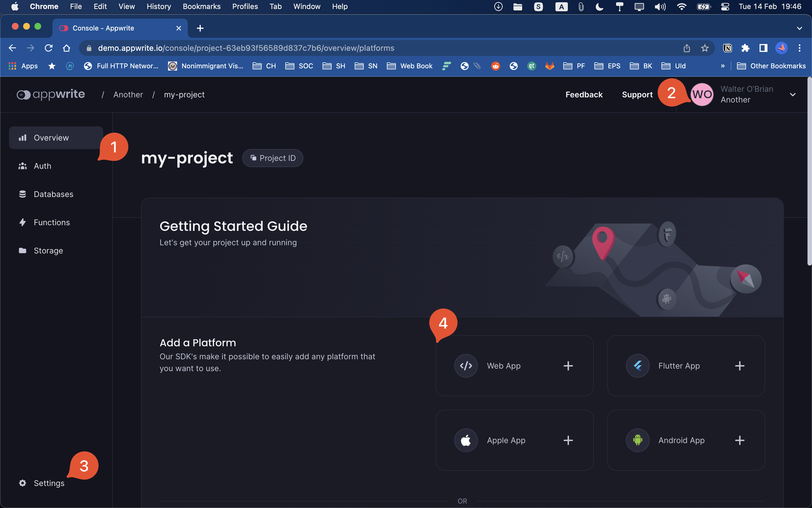Open the Apple menu

15,6
